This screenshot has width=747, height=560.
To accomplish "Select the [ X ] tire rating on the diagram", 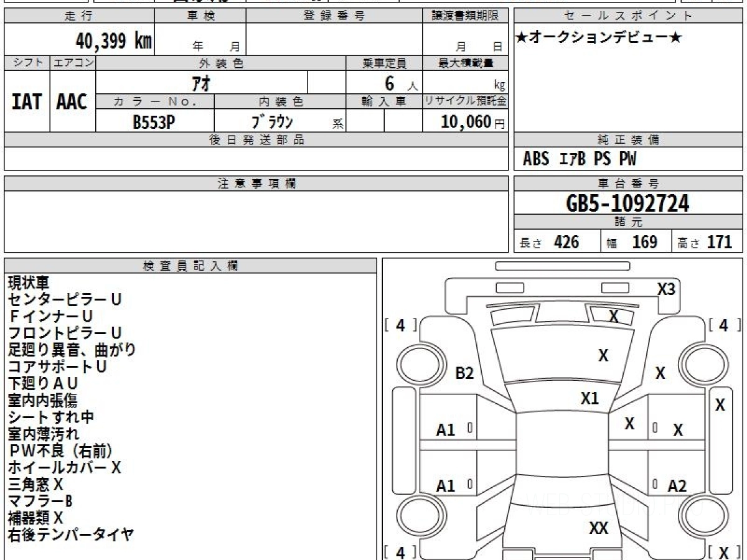I will click(x=723, y=553).
